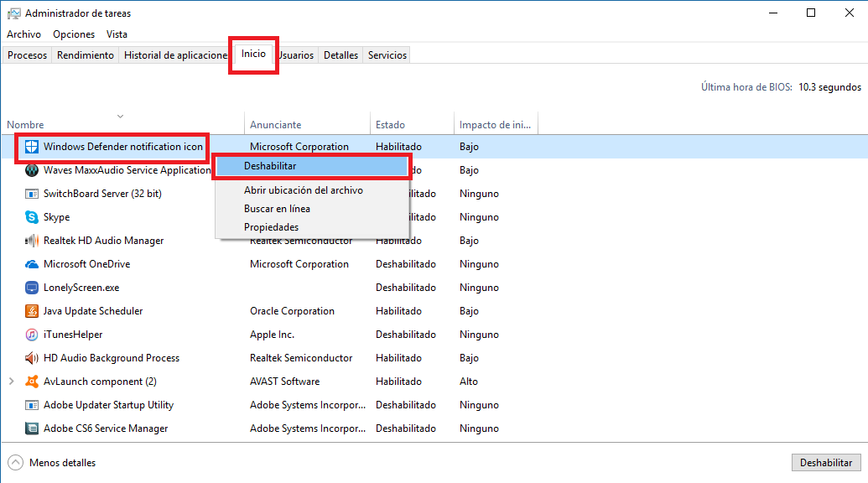Click Deshabilitado status of Microsoft OneDrive
This screenshot has height=483, width=868.
click(406, 264)
